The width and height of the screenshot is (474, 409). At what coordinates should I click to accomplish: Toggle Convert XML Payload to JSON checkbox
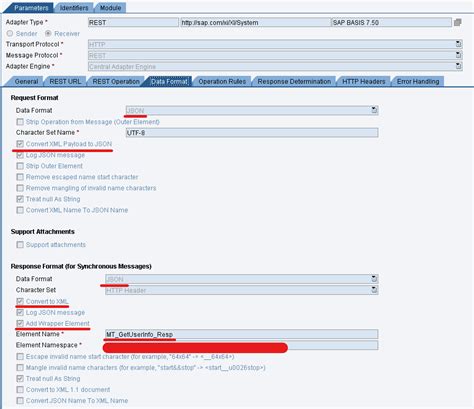[20, 144]
